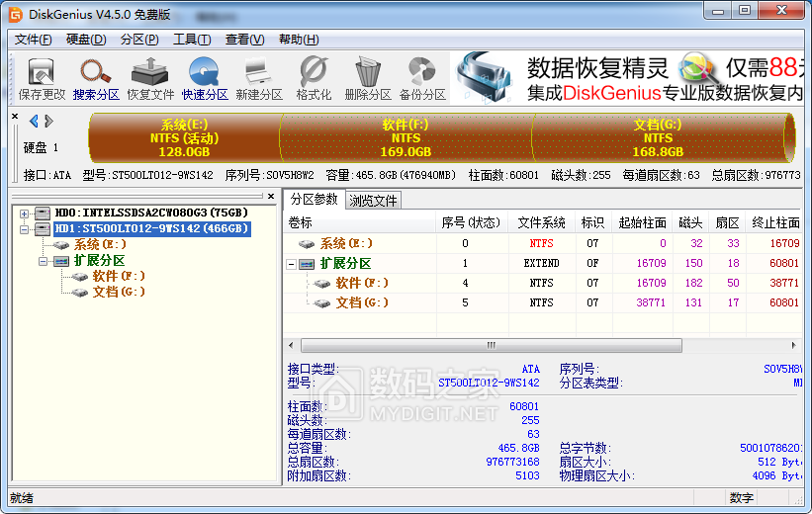Click the 磁头 column header
Screen dimensions: 812x514
point(690,222)
